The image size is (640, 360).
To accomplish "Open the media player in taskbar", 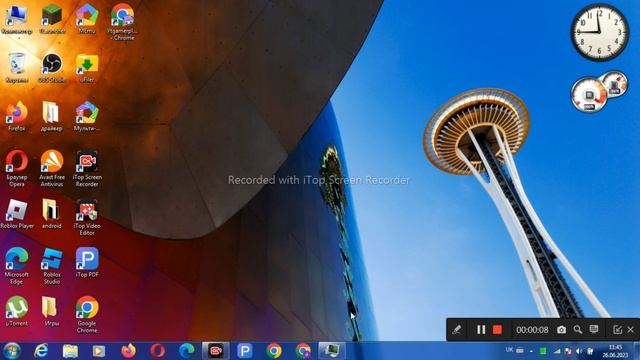I will [99, 351].
